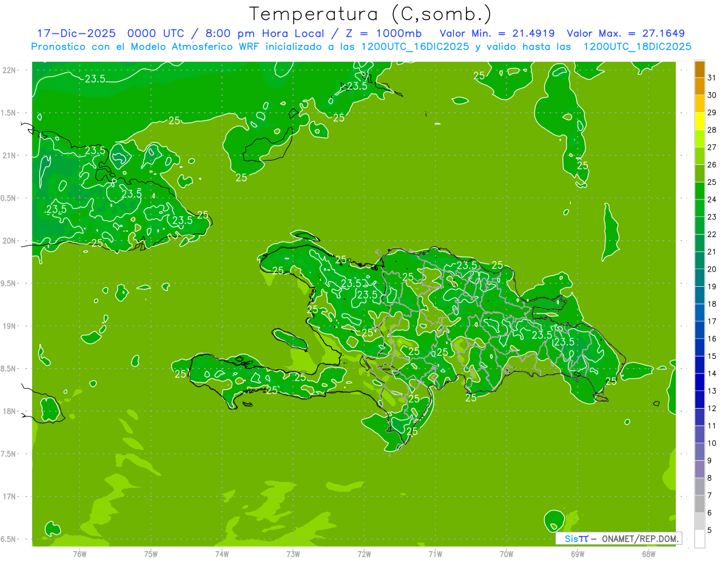This screenshot has width=728, height=562.
Task: Click the orange colorbar segment between 30 and 31
Action: point(699,86)
